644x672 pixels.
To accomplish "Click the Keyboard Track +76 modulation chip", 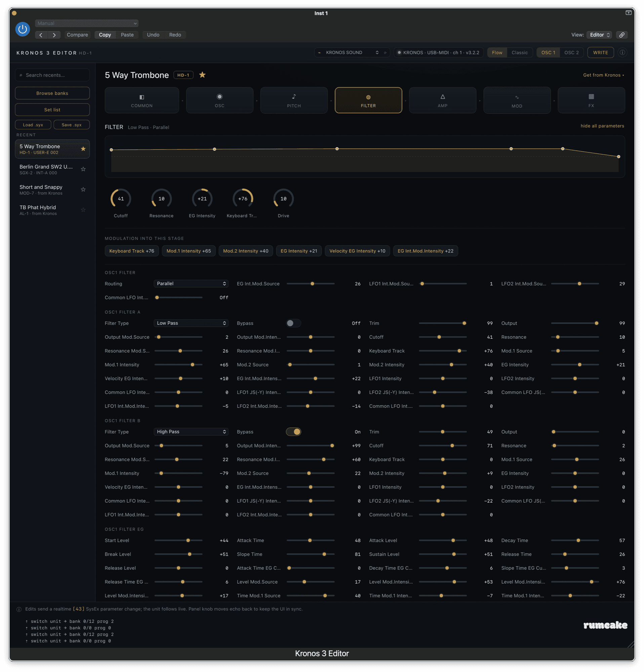I will click(132, 251).
